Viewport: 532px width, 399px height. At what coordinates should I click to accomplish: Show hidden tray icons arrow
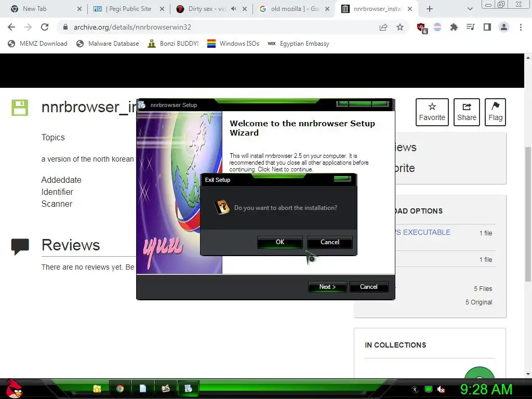coord(415,390)
